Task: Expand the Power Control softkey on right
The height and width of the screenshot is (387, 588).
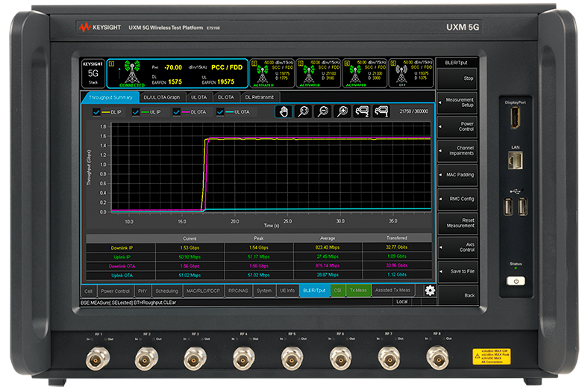Action: pyautogui.click(x=457, y=126)
